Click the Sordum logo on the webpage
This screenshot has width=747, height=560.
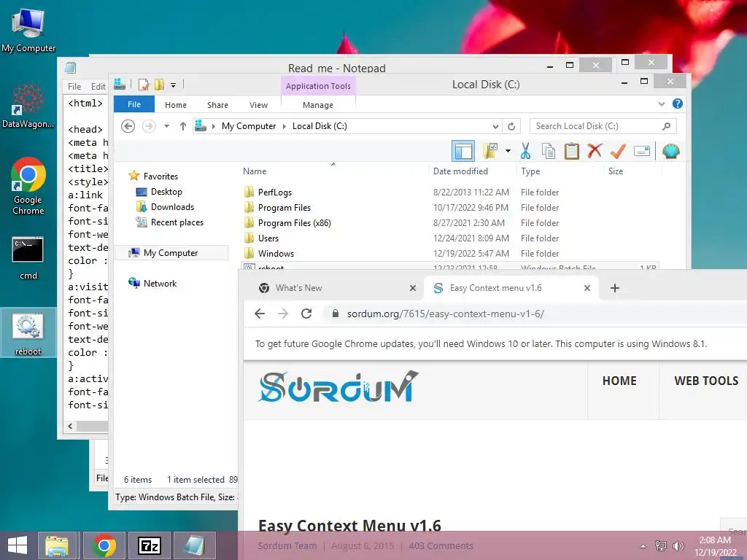click(x=338, y=386)
